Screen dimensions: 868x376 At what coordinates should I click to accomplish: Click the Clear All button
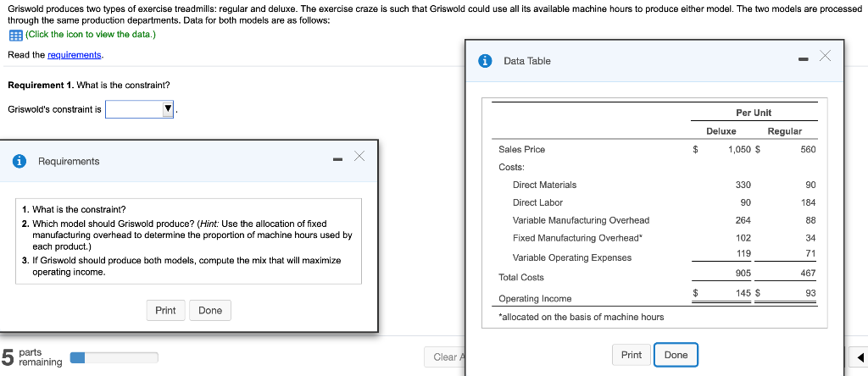(444, 357)
